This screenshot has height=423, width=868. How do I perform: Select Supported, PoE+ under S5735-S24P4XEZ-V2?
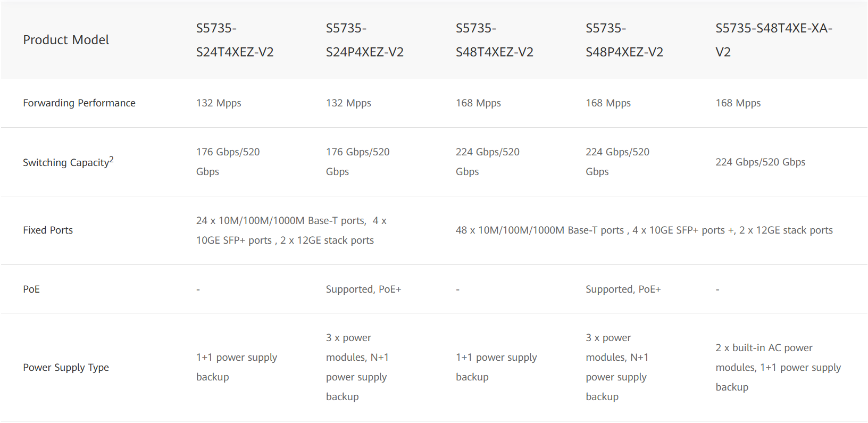[363, 289]
